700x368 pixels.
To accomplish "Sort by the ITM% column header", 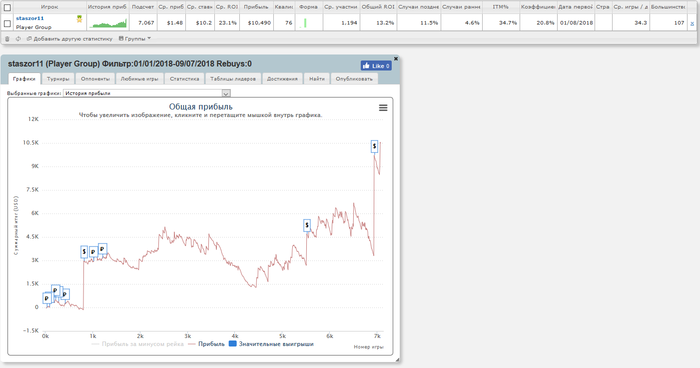I will pos(500,7).
